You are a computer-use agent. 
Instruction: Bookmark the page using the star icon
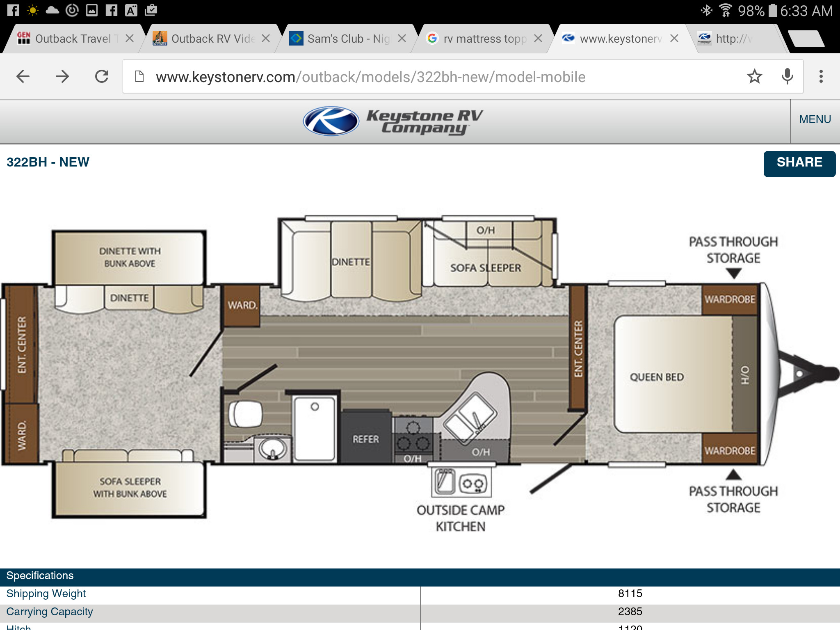point(754,76)
